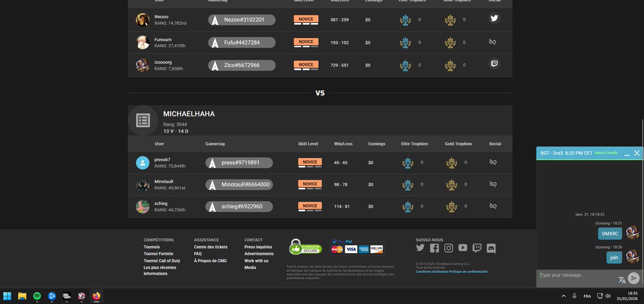Click schieg's unlinked social icon
The image size is (644, 304).
pyautogui.click(x=493, y=206)
